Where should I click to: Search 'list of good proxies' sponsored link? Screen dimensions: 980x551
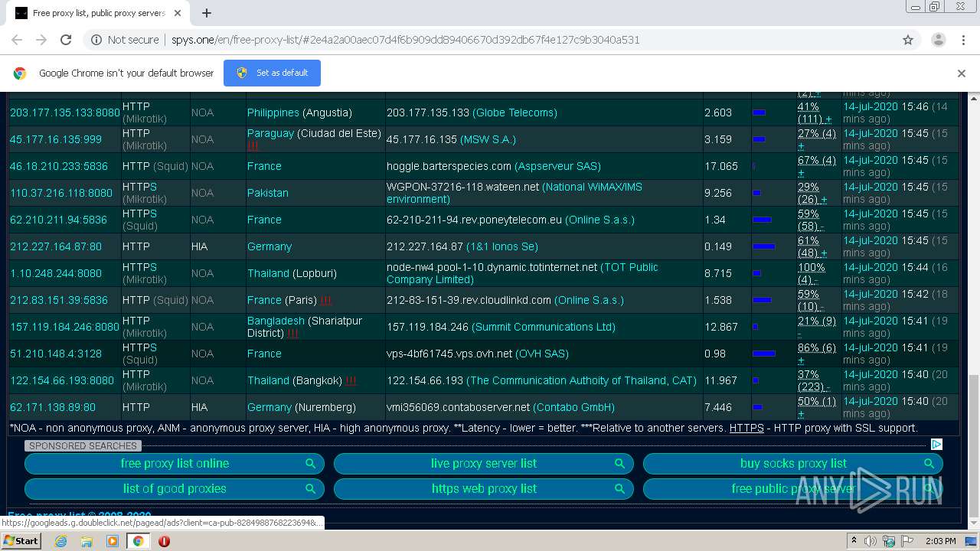click(x=175, y=489)
